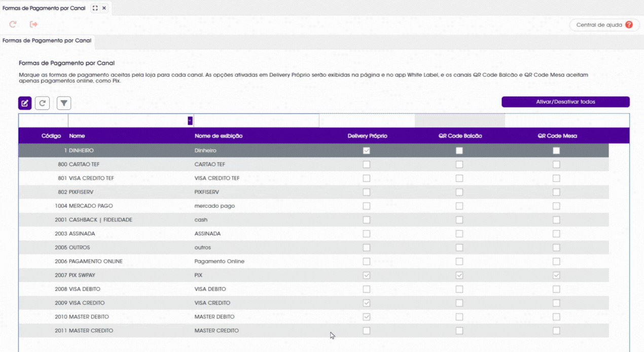
Task: Toggle Delivery Próprio checkbox for MERCADO PAGO
Action: [x=367, y=206]
